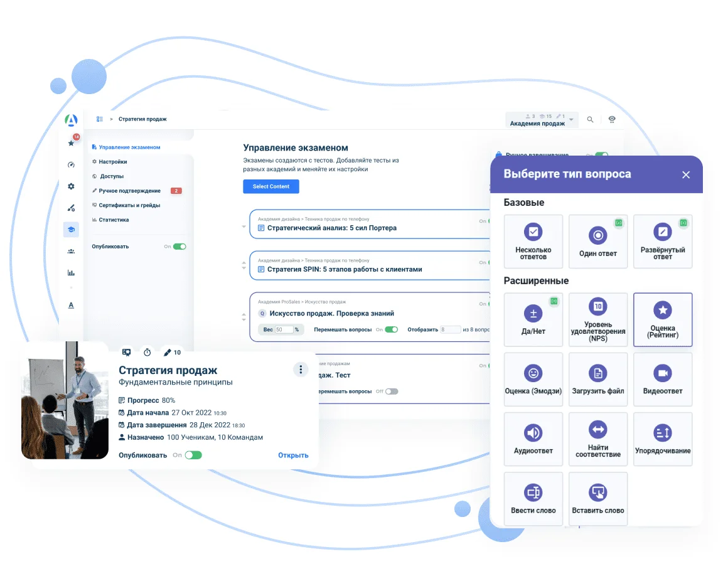The width and height of the screenshot is (728, 581).
Task: Click the gear settings icon in sidebar
Action: (71, 186)
